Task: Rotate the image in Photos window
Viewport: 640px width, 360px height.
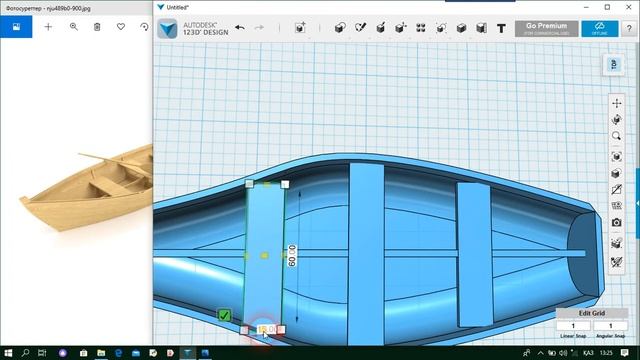Action: 144,27
